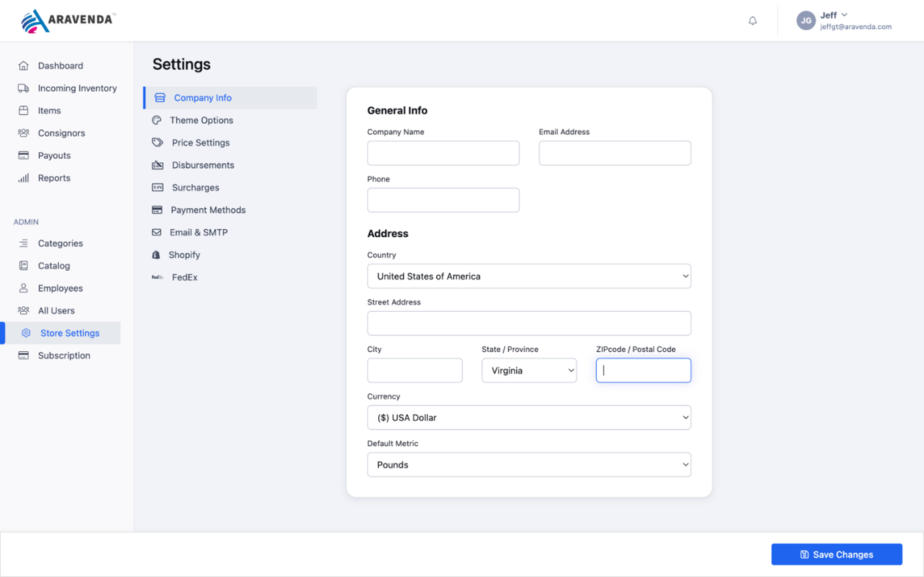This screenshot has width=924, height=577.
Task: Click into the Company Name field
Action: pyautogui.click(x=443, y=153)
